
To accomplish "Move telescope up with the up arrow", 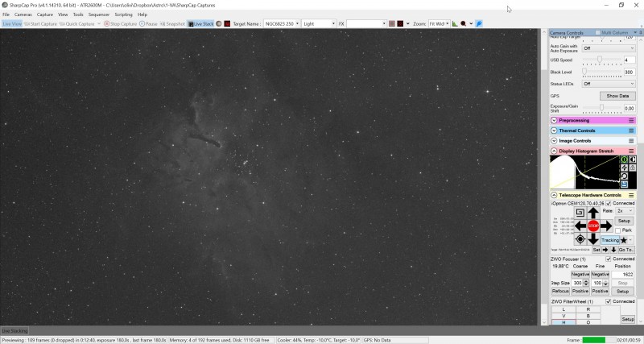I will 593,213.
